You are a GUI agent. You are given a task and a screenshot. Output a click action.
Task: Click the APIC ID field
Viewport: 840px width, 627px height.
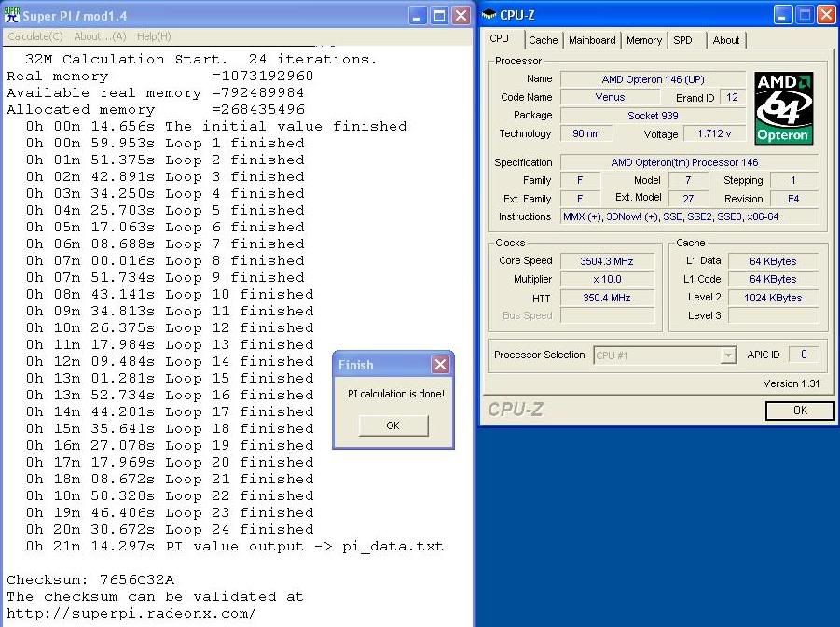pyautogui.click(x=804, y=354)
